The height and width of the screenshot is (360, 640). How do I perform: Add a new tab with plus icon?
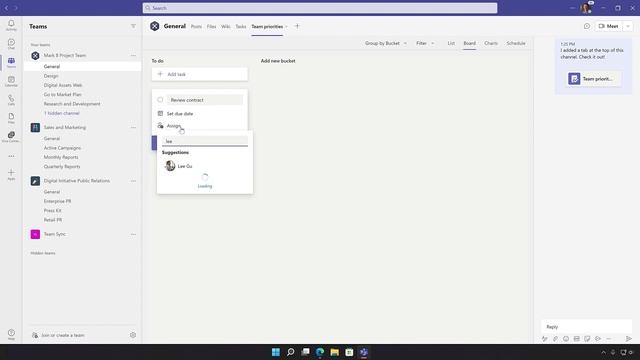point(297,26)
